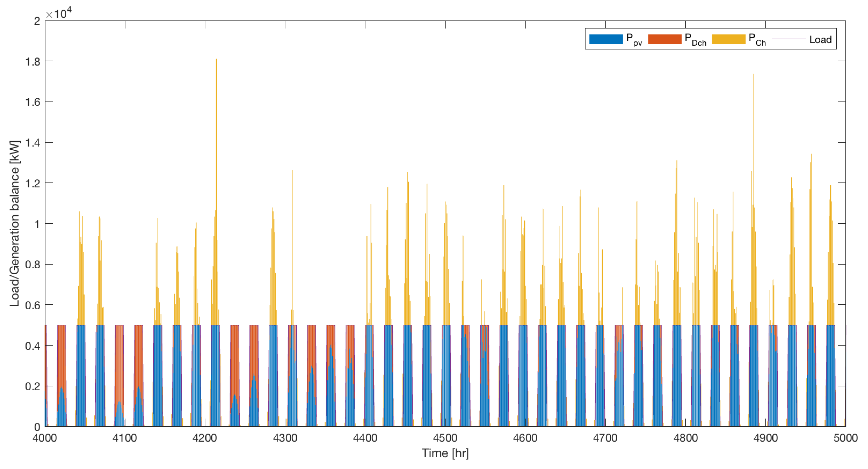The height and width of the screenshot is (469, 868).
Task: Click the 1.2 y-axis tick label
Action: tap(33, 183)
